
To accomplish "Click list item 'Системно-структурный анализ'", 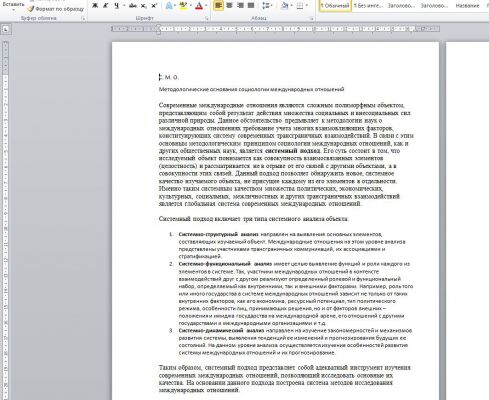I will (291, 245).
